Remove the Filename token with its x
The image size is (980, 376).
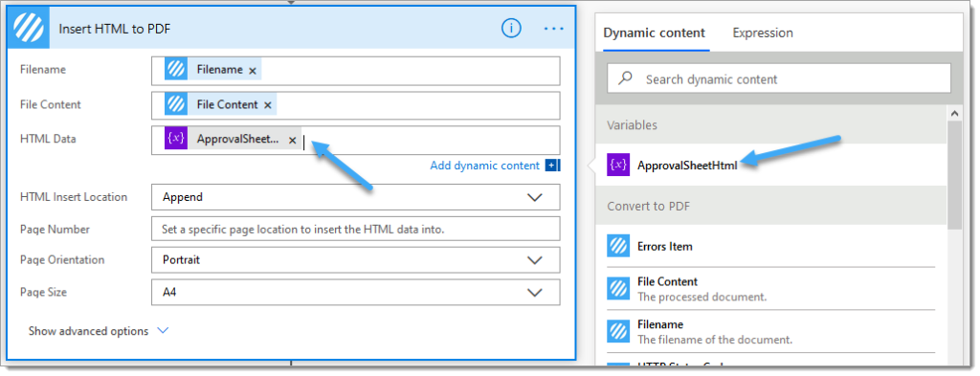click(x=253, y=71)
